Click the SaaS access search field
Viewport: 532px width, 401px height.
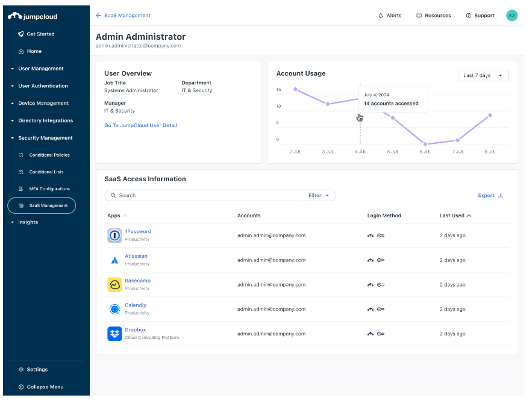[205, 196]
